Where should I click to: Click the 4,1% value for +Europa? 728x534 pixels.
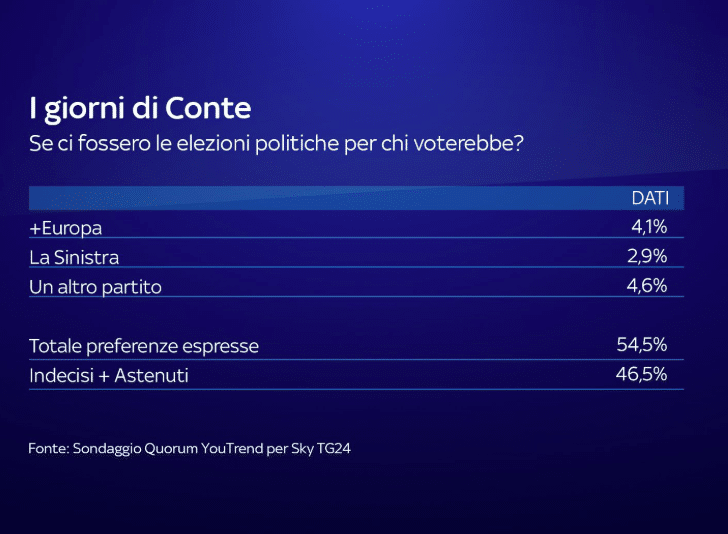point(647,227)
